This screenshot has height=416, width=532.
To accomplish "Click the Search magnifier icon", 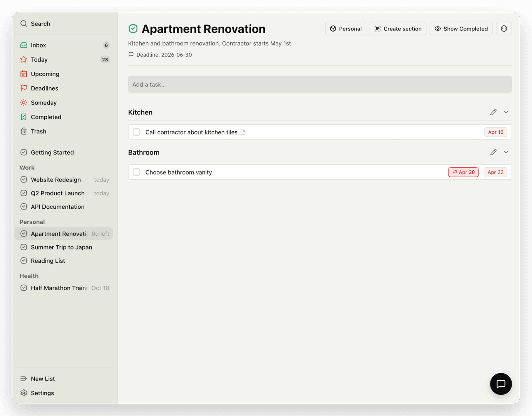I will point(24,23).
